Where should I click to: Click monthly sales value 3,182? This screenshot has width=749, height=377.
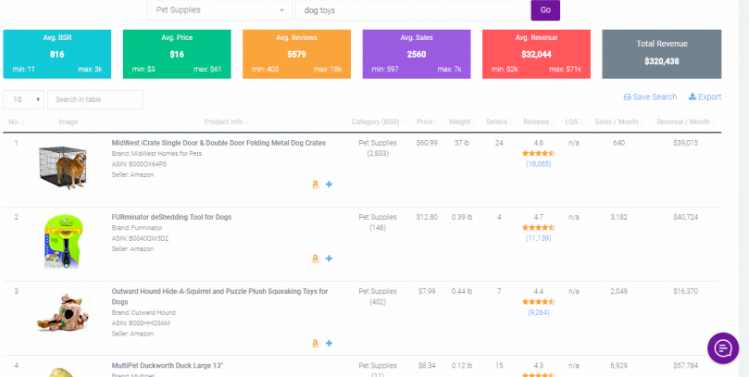tap(619, 217)
